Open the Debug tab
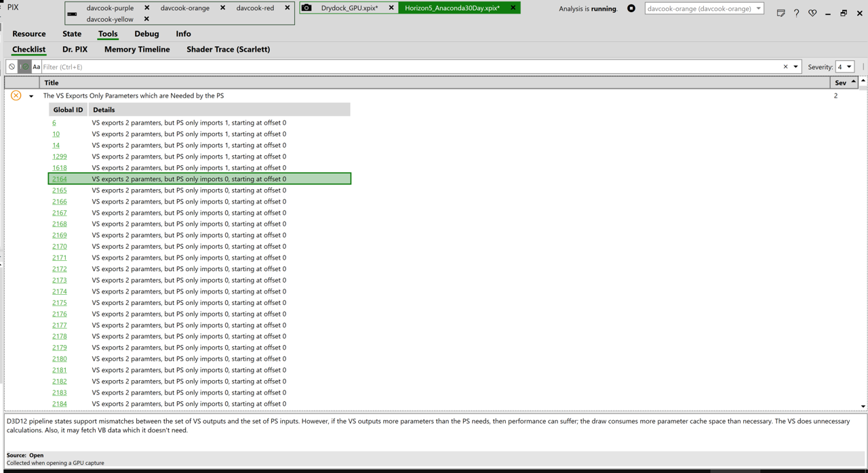The width and height of the screenshot is (868, 473). point(146,34)
